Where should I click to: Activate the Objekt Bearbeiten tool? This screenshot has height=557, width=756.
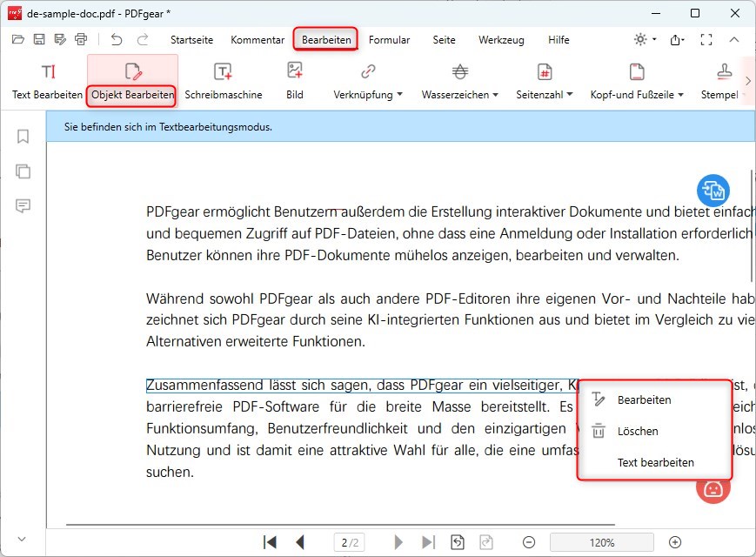click(x=132, y=82)
